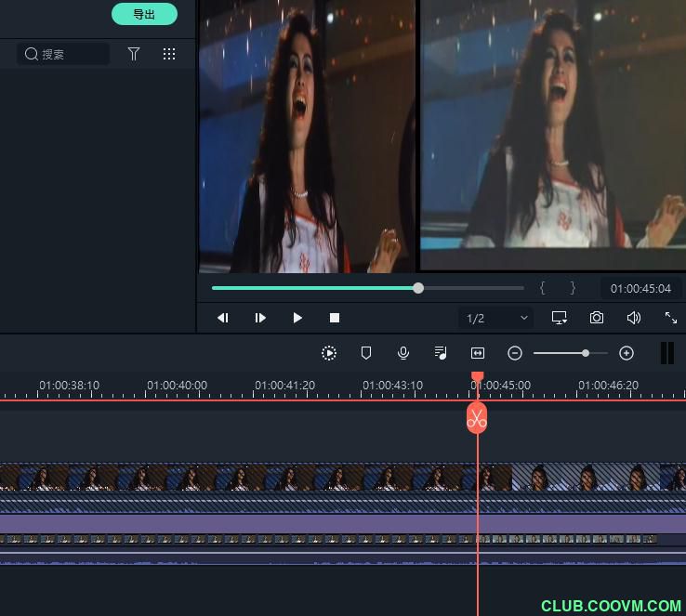Click ruler at 01:00:43:10

[x=393, y=386]
